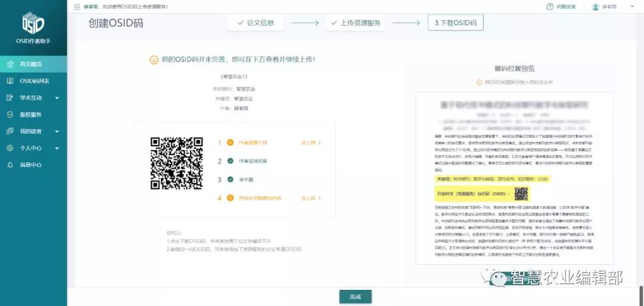Click the generated QR code image
This screenshot has height=306, width=644.
click(x=177, y=163)
